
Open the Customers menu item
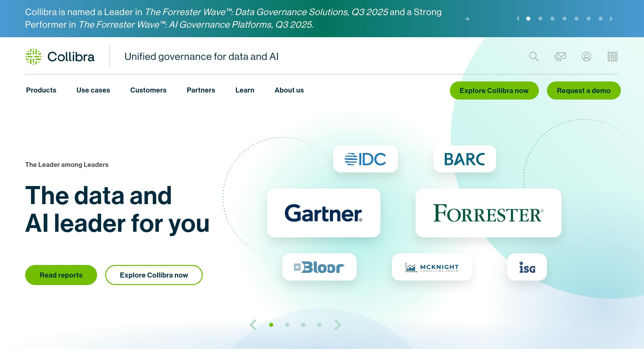pyautogui.click(x=148, y=90)
